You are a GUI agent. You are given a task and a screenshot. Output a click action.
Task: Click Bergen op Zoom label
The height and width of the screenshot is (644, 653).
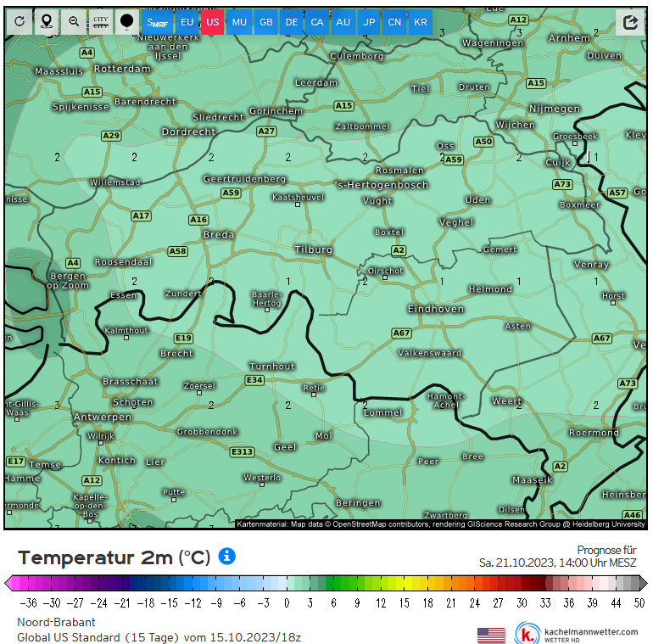[68, 281]
